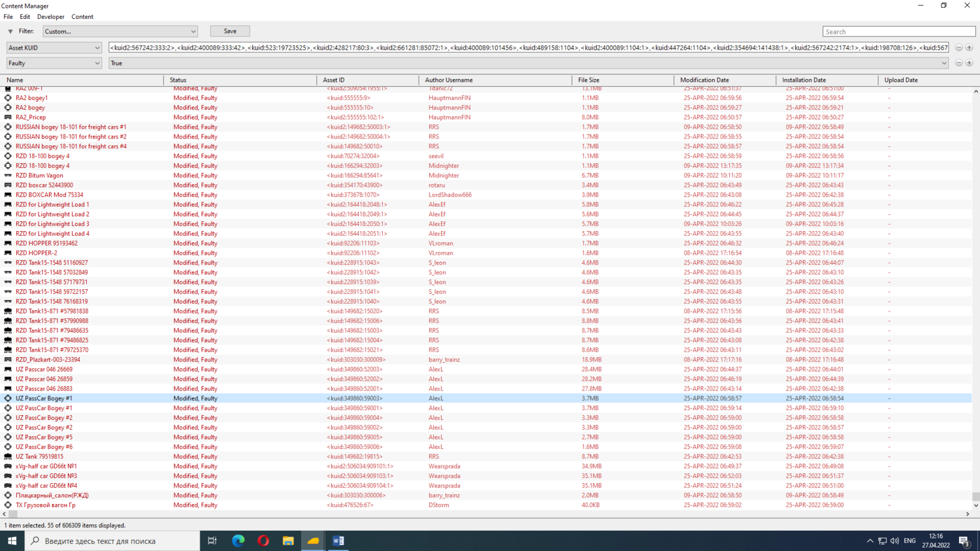Select the RUSSIAN bogey 18-101 for freight cars #2 row
980x551 pixels.
coord(485,137)
